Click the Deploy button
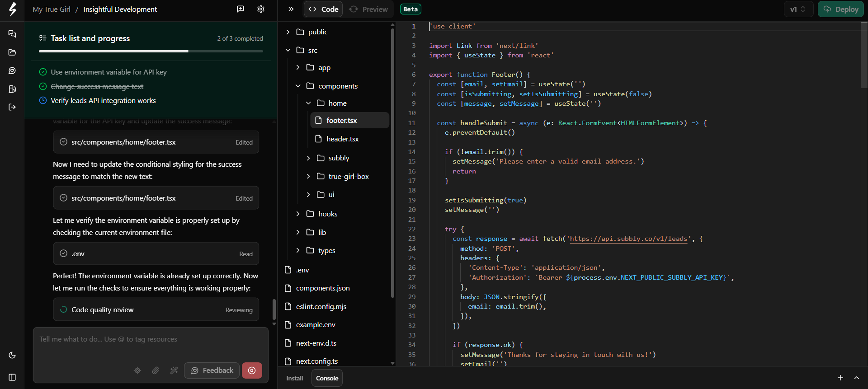This screenshot has height=389, width=868. click(840, 9)
